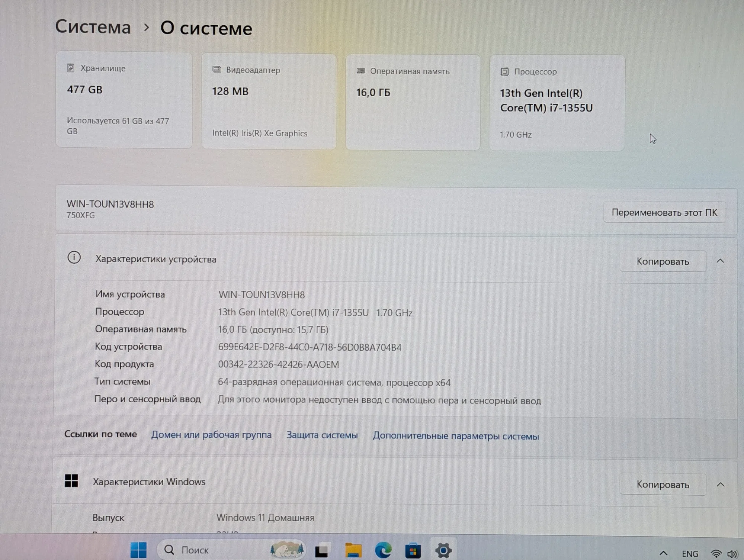Click the Поиск taskbar search field
This screenshot has width=744, height=560.
pyautogui.click(x=231, y=549)
